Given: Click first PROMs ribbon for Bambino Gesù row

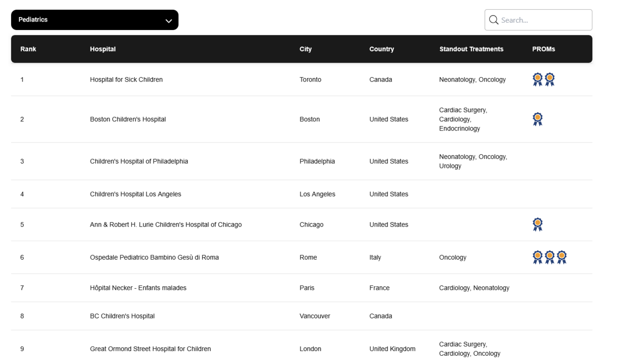Looking at the screenshot, I should pyautogui.click(x=537, y=257).
